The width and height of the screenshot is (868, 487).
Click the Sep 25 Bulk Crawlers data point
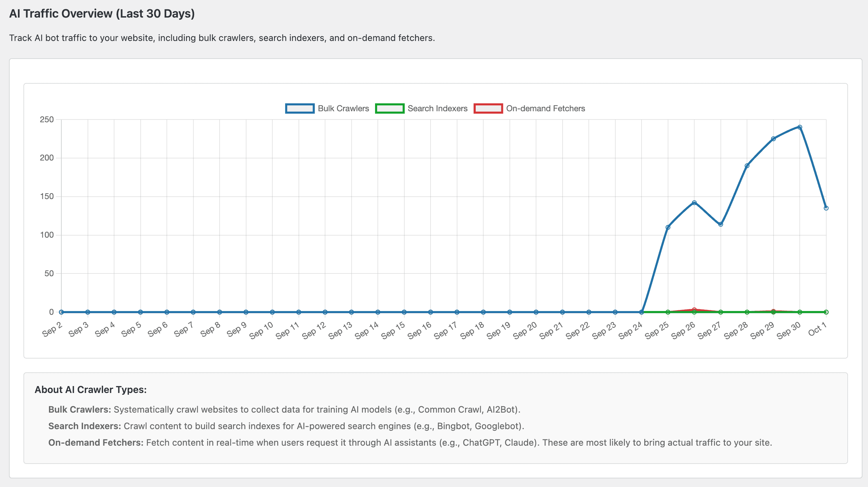pos(668,227)
